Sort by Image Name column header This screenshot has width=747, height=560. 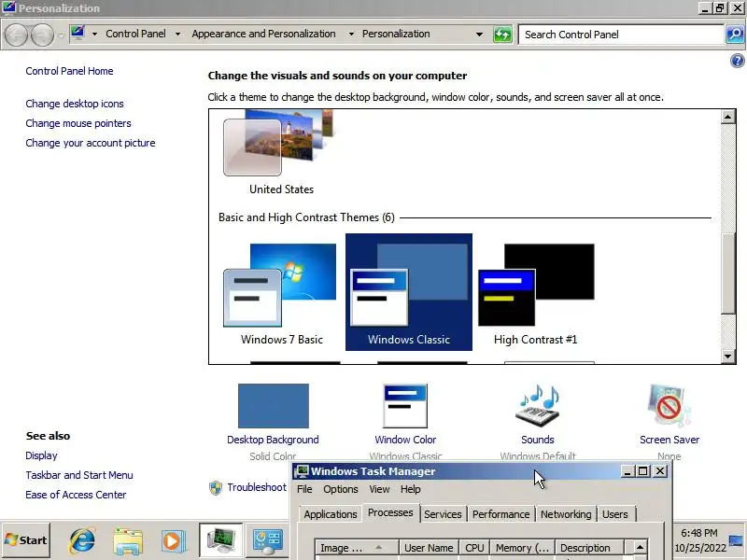point(357,548)
